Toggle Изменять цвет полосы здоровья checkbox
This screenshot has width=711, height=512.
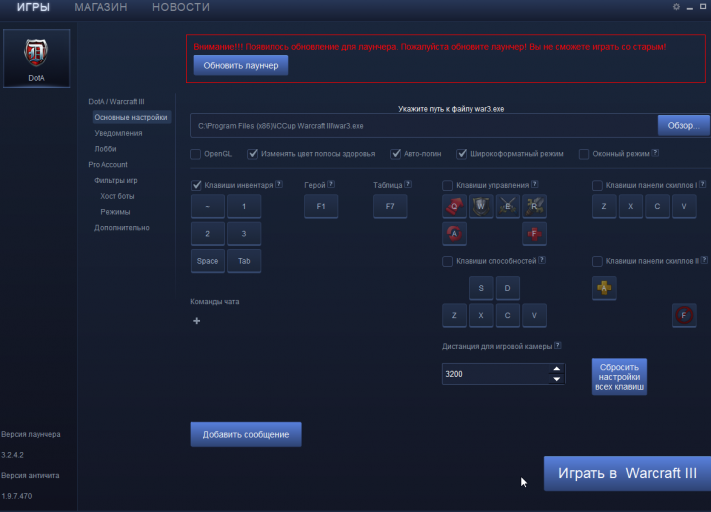[253, 154]
